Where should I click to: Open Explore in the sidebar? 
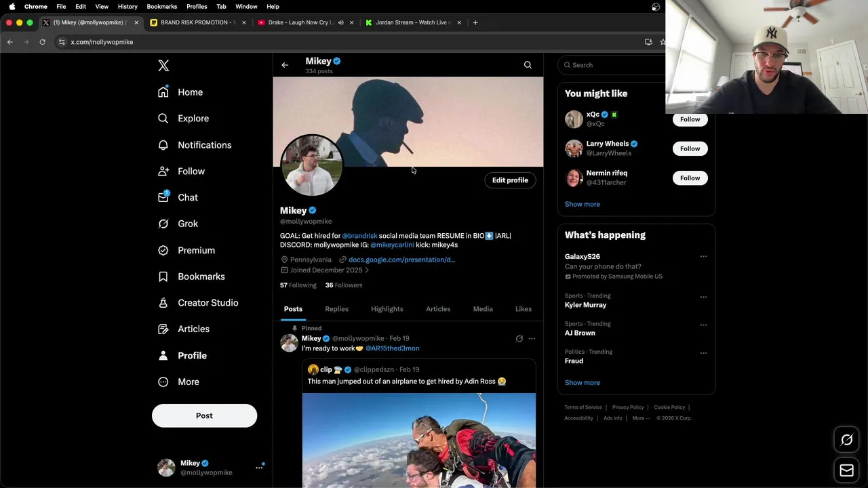pos(183,119)
